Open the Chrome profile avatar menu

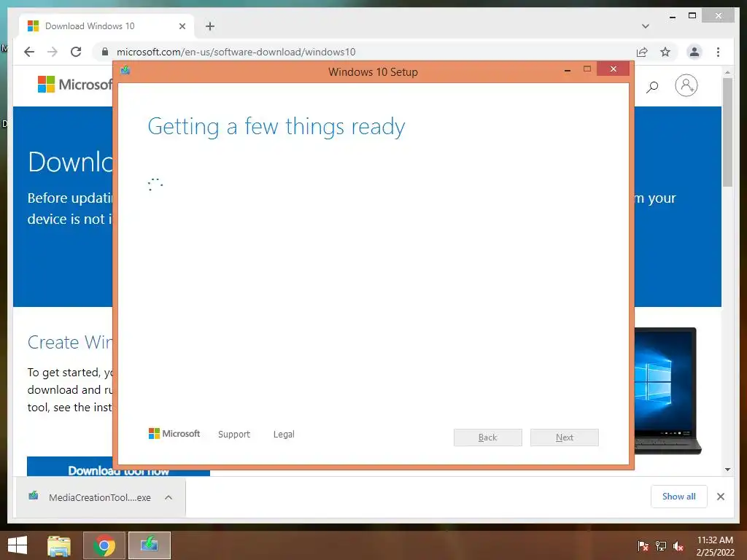pyautogui.click(x=694, y=52)
